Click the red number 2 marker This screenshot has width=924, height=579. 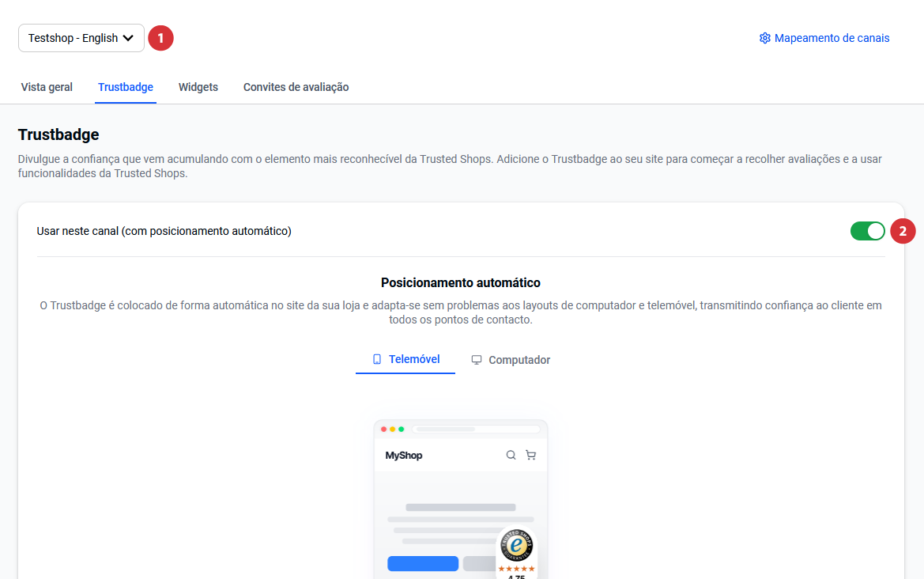pyautogui.click(x=903, y=231)
